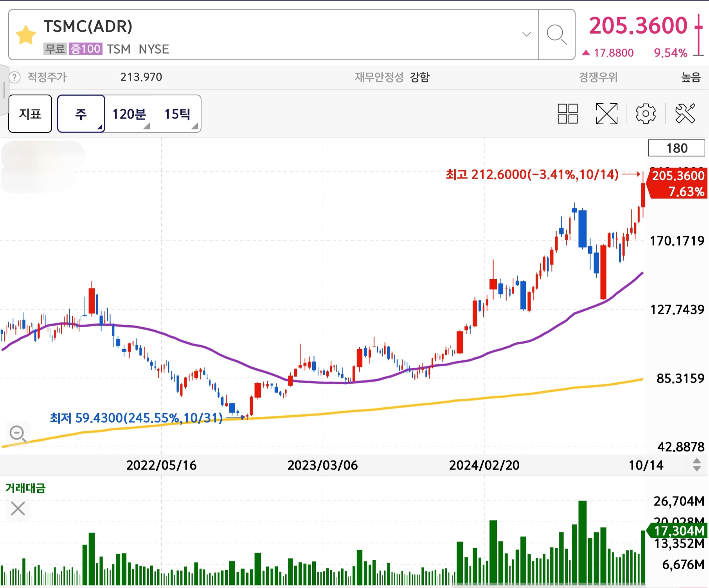Open the multi-chart grid layout icon

[567, 114]
